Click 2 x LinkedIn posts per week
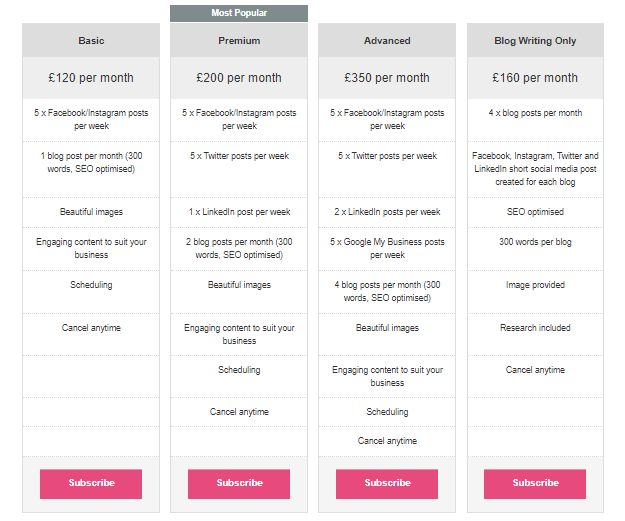This screenshot has width=625, height=521. click(387, 212)
